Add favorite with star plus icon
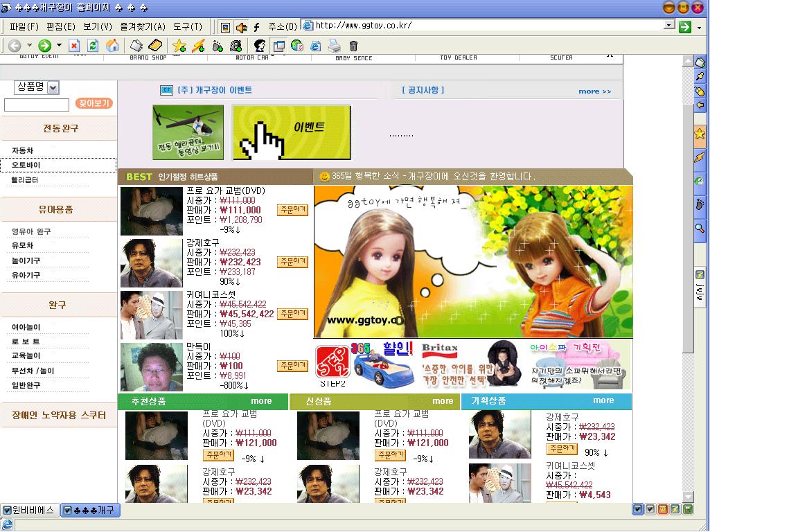798x532 pixels. click(x=179, y=46)
